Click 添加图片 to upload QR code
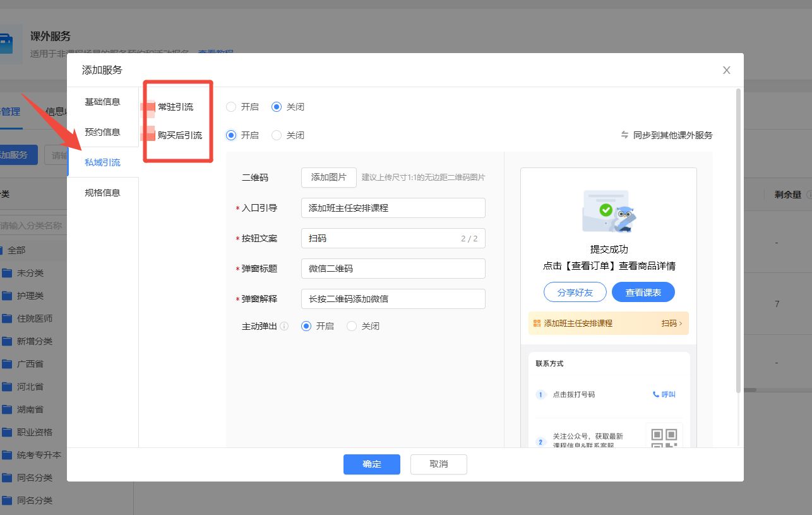Image resolution: width=812 pixels, height=515 pixels. (x=328, y=178)
